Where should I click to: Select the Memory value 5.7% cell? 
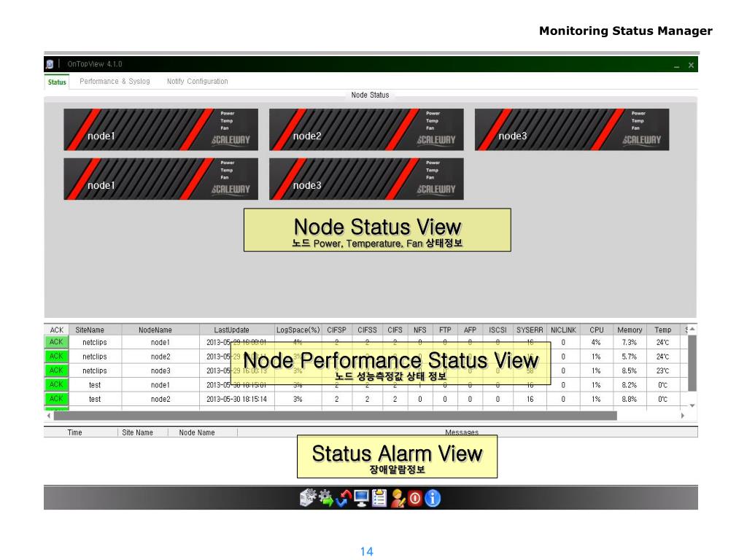[630, 357]
